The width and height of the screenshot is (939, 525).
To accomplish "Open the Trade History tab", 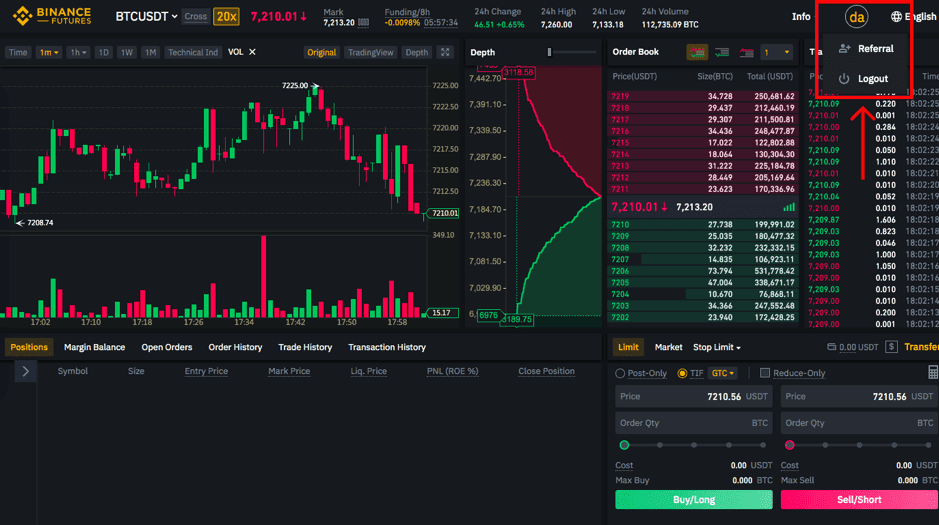I will point(305,347).
